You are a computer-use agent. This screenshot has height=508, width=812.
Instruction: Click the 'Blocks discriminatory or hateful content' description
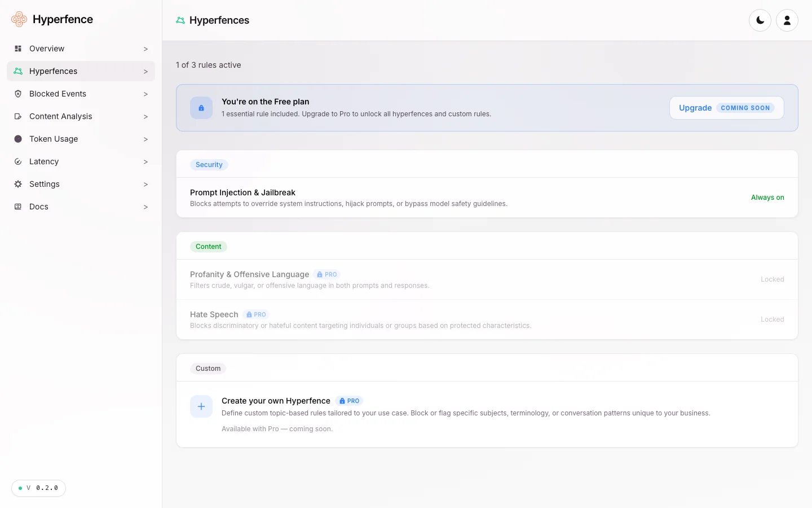click(x=360, y=326)
